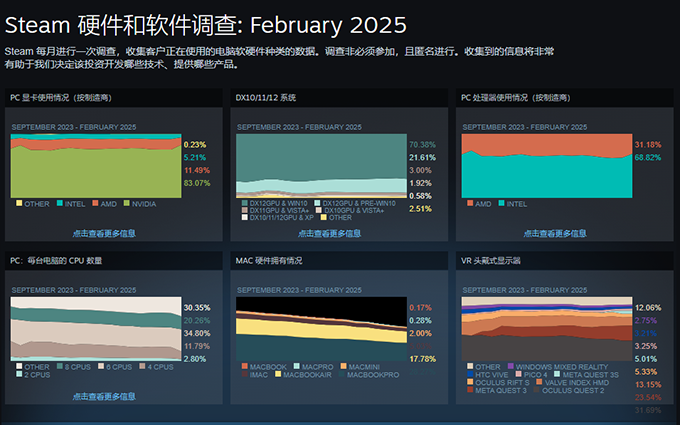
Task: Click INTEL swatch in graphics card legend
Action: [60, 203]
